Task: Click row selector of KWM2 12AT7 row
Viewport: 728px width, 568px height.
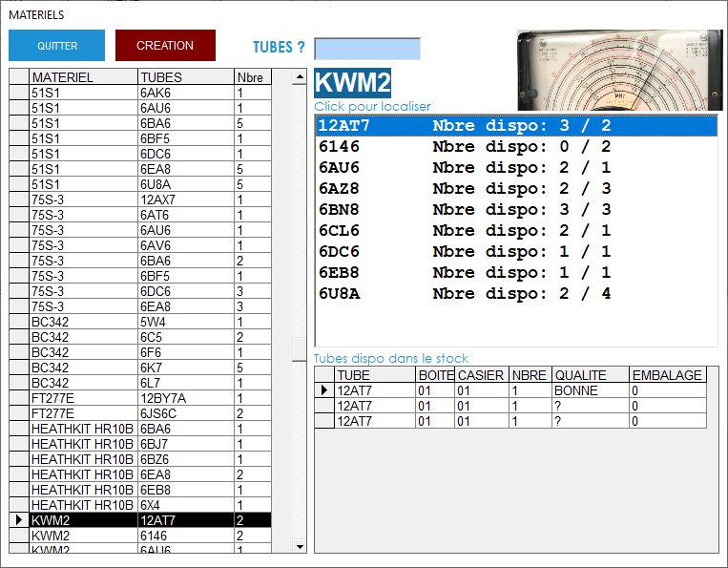Action: pyautogui.click(x=18, y=520)
